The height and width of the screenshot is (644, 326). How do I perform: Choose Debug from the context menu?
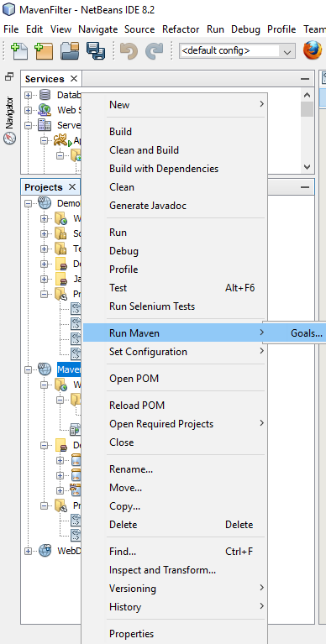pos(175,251)
